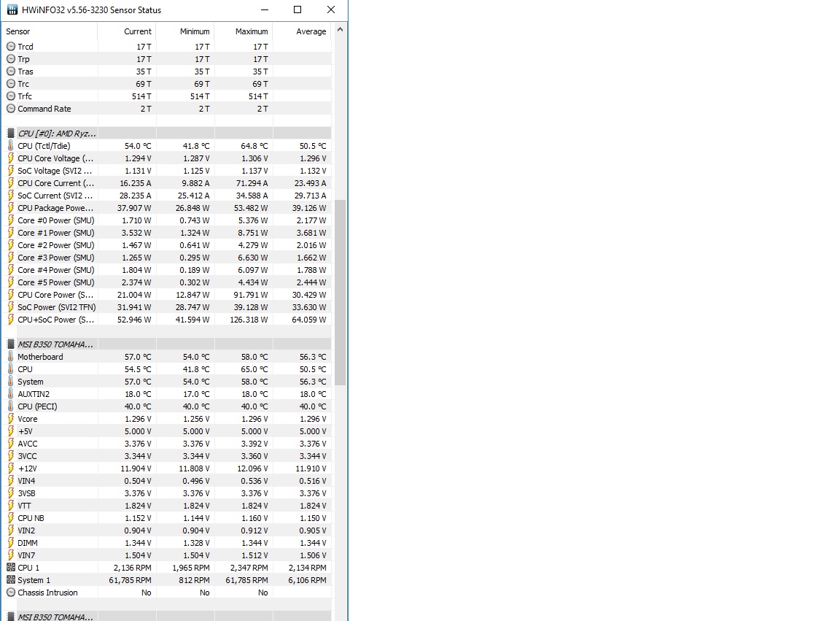Select the Trp timing row
Viewport: 840px width, 621px height.
(x=166, y=59)
